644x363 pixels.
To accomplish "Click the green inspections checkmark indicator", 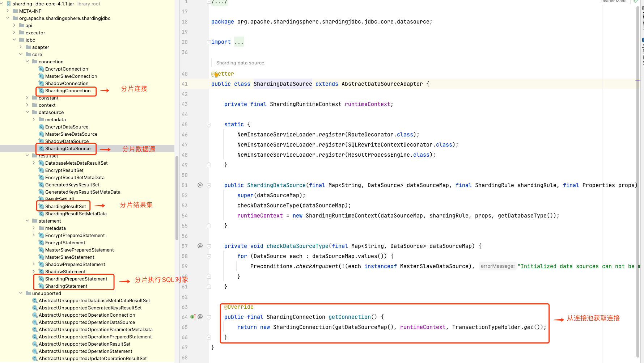I will pyautogui.click(x=636, y=2).
